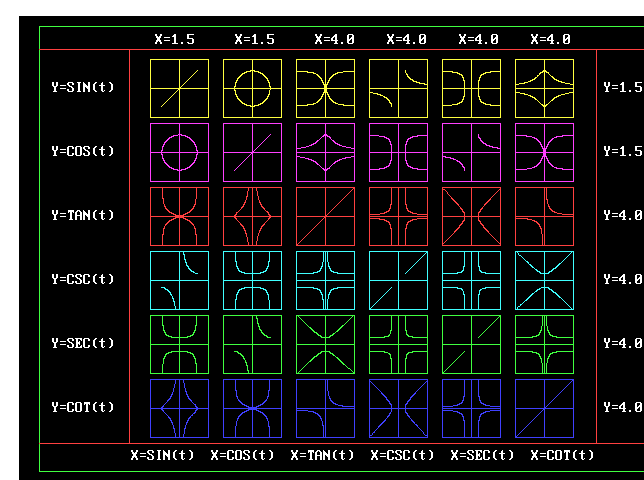The height and width of the screenshot is (480, 644).
Task: Click Y=1.5 right of the COS row
Action: click(623, 151)
